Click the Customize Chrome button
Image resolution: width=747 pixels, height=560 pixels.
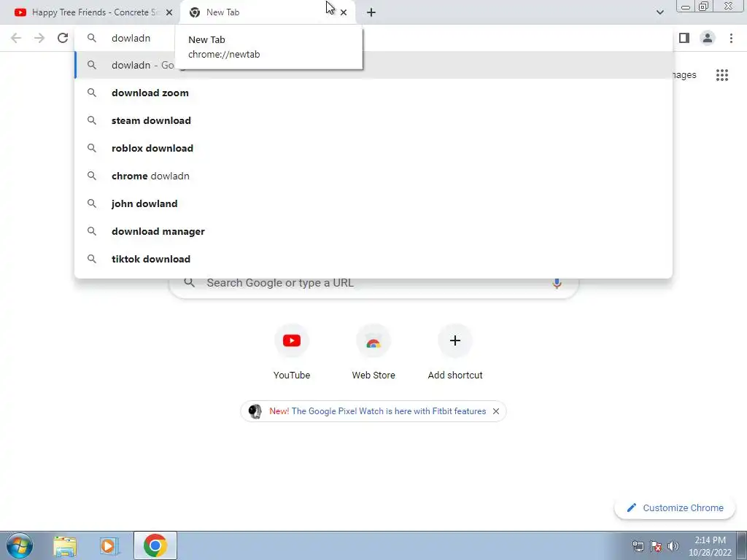pyautogui.click(x=675, y=507)
